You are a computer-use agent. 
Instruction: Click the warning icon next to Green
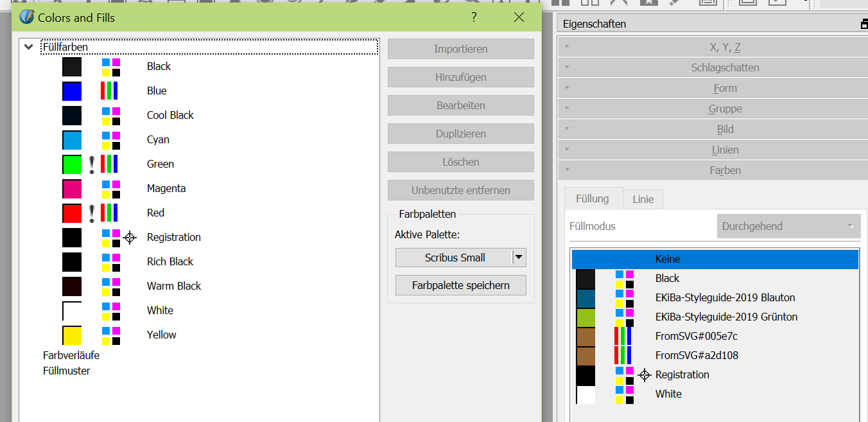coord(92,164)
